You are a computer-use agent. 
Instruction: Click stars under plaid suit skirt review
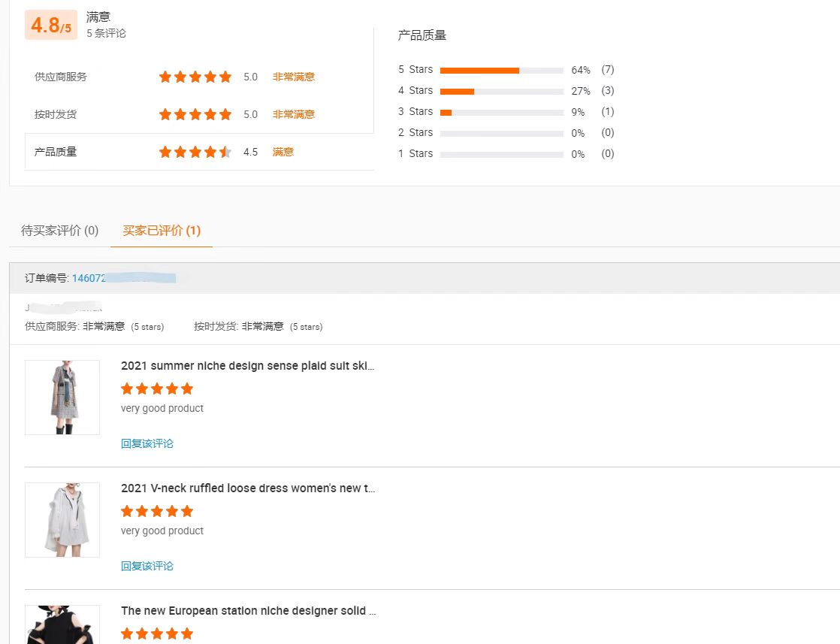157,389
